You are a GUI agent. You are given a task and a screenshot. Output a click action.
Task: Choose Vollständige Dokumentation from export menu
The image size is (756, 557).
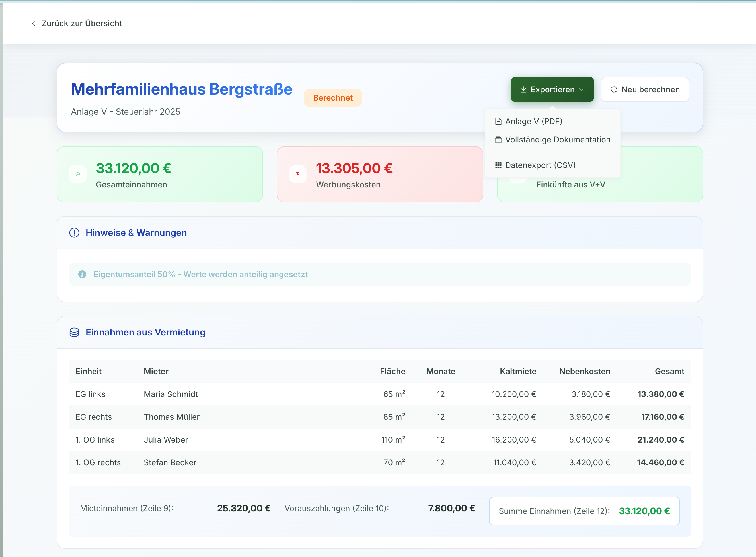tap(558, 140)
